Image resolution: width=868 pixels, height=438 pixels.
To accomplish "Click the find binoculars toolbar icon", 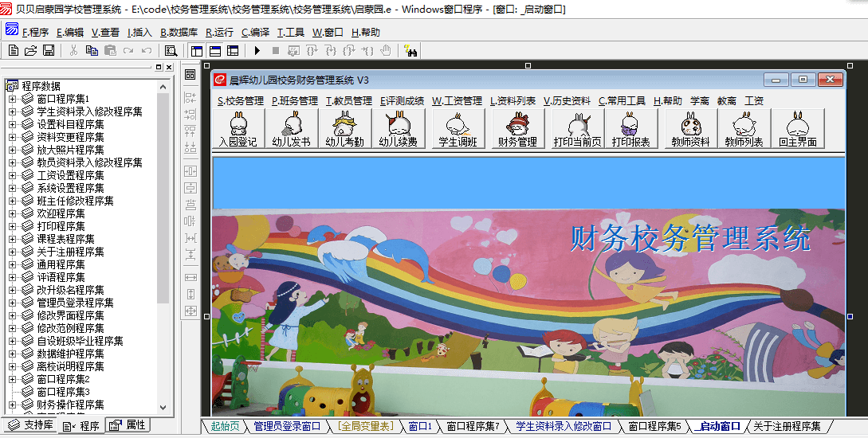I will [411, 51].
